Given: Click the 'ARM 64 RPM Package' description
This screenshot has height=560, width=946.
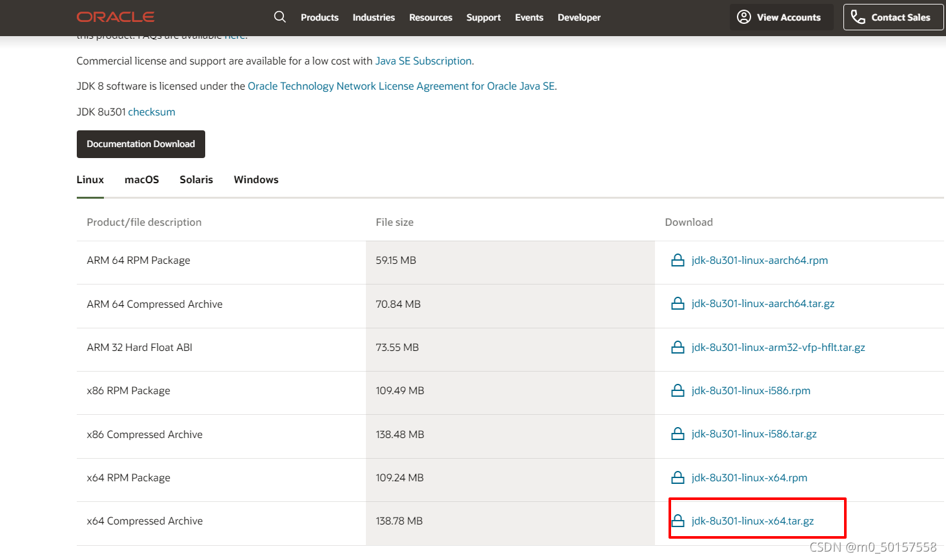Looking at the screenshot, I should pyautogui.click(x=139, y=260).
